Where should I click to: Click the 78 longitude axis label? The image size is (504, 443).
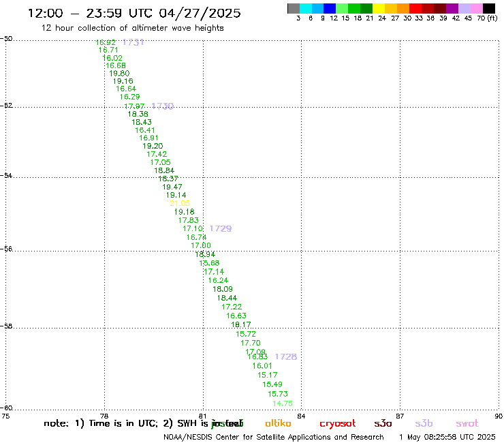104,416
